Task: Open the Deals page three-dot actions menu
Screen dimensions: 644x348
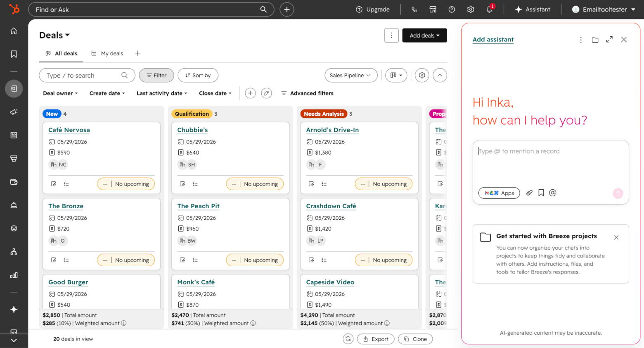Action: tap(392, 36)
